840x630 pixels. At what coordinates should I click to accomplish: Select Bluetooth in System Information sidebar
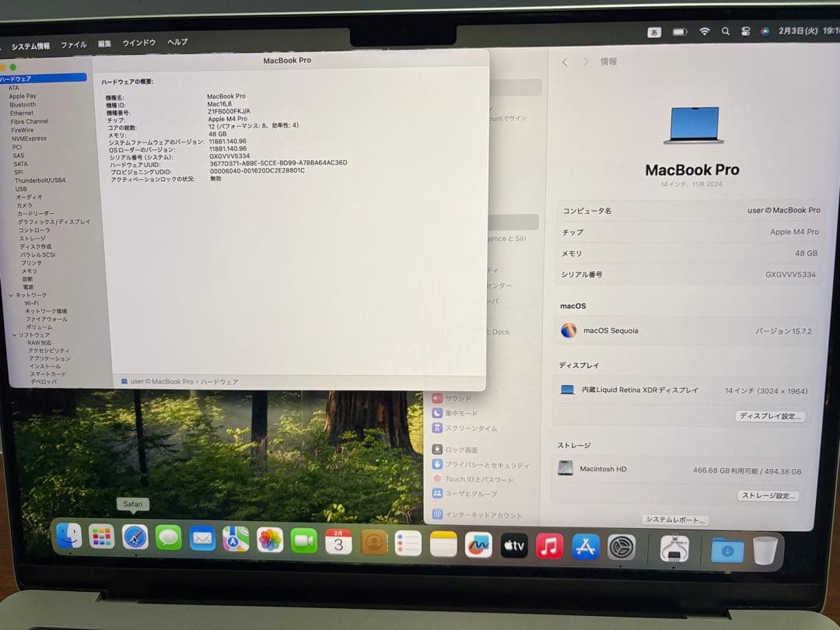(x=23, y=104)
